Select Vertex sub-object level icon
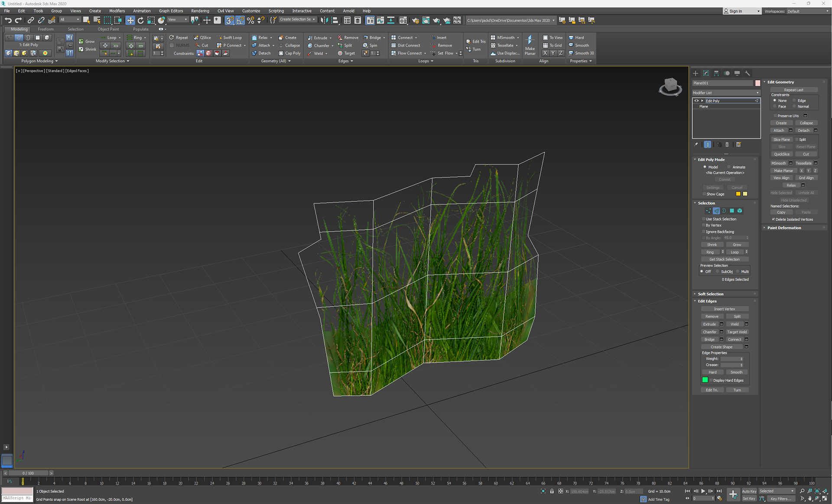Screen dimensions: 832x504 708,211
